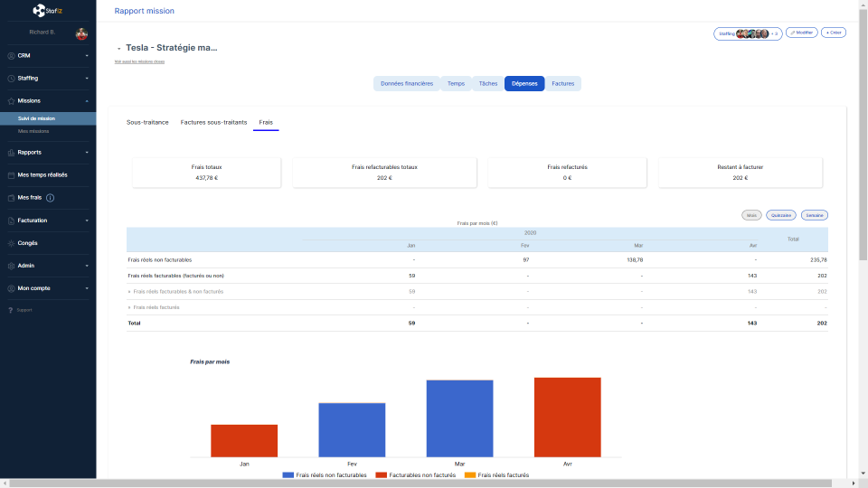This screenshot has height=488, width=868.
Task: Expand the Frais réels facturés row
Action: (x=129, y=307)
